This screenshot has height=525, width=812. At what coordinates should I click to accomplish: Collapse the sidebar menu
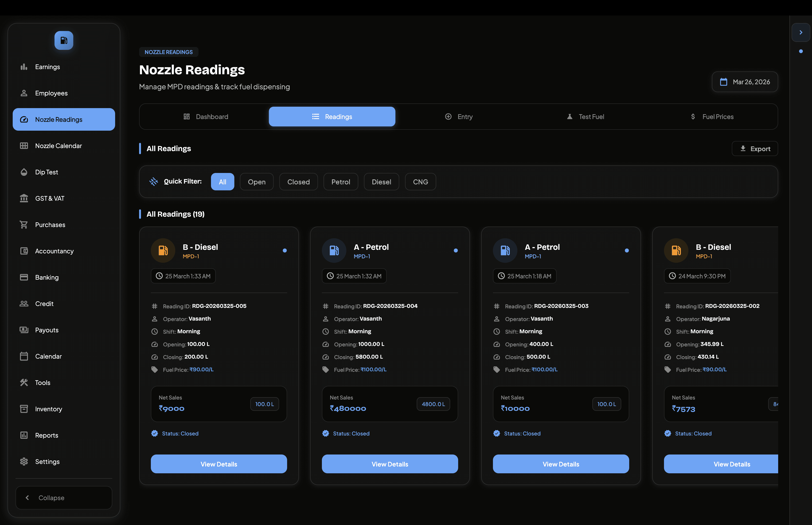64,498
